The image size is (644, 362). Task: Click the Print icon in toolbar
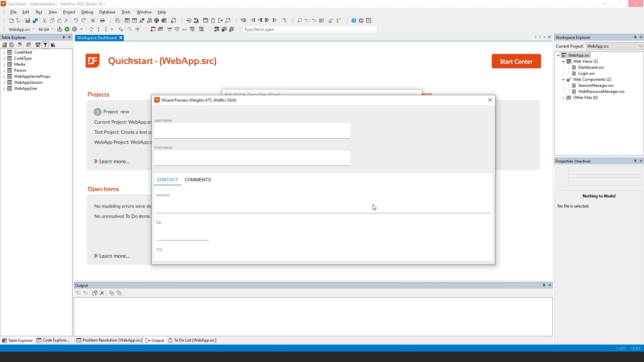click(102, 20)
